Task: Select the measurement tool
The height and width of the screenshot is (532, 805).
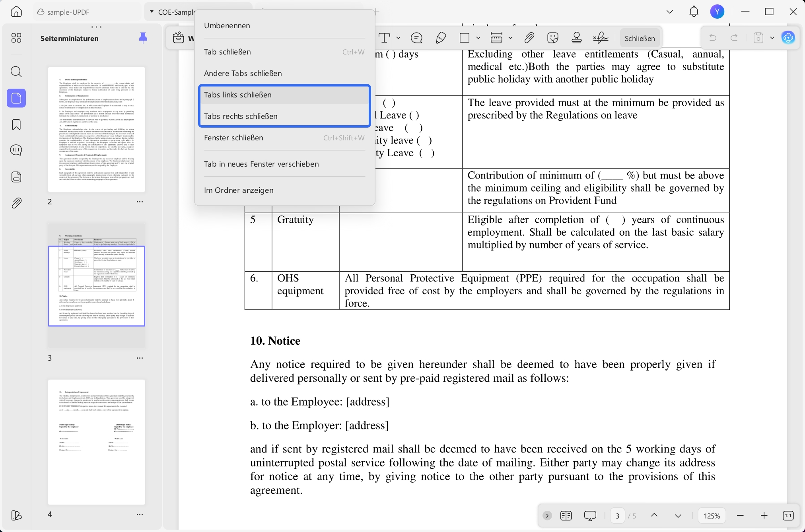Action: [496, 38]
